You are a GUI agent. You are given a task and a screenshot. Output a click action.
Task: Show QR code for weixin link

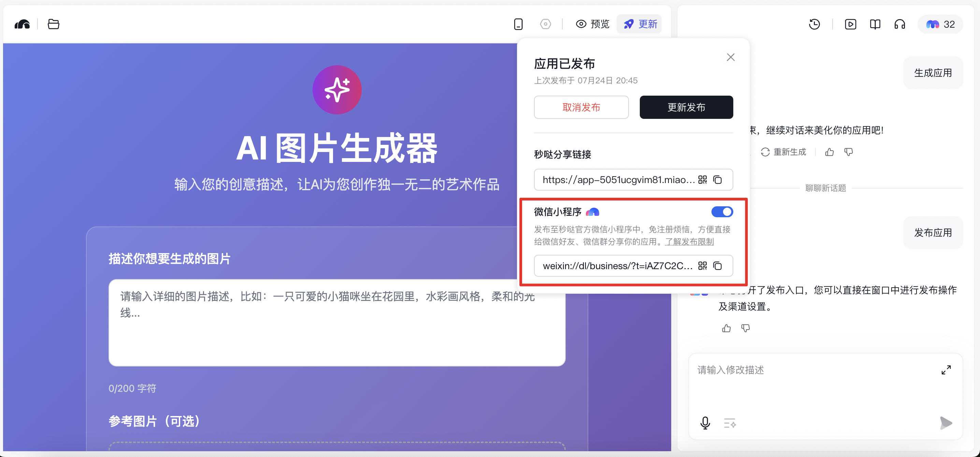click(x=702, y=266)
